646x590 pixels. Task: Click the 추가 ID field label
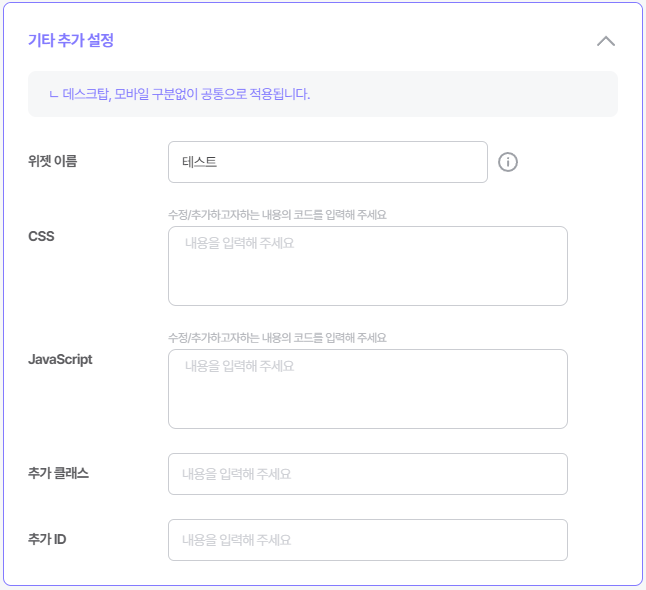[47, 539]
